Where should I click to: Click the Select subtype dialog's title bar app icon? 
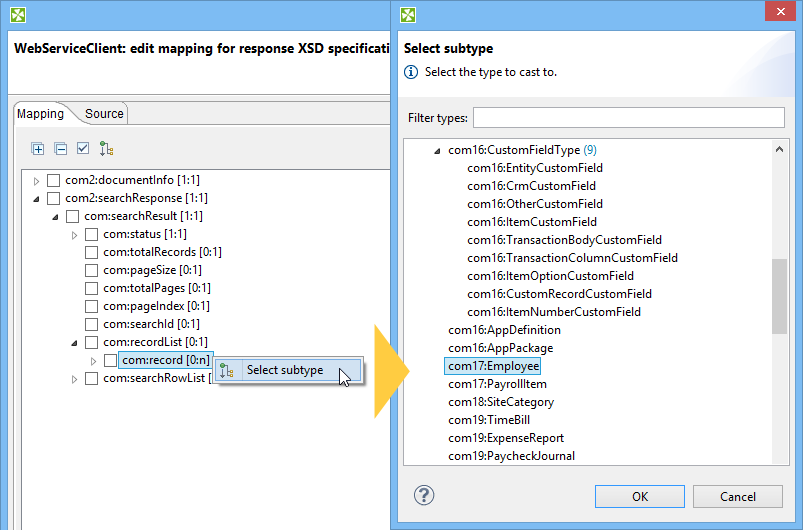point(408,15)
